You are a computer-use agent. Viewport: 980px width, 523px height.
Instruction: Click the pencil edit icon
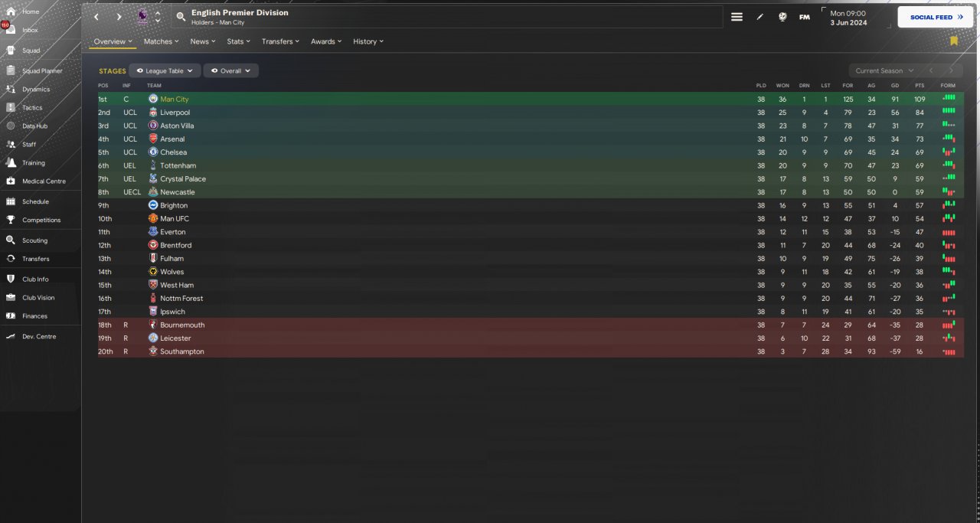coord(760,17)
